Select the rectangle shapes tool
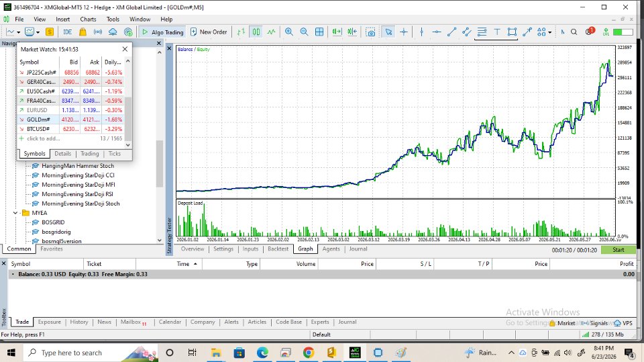This screenshot has width=644, height=362. (512, 32)
